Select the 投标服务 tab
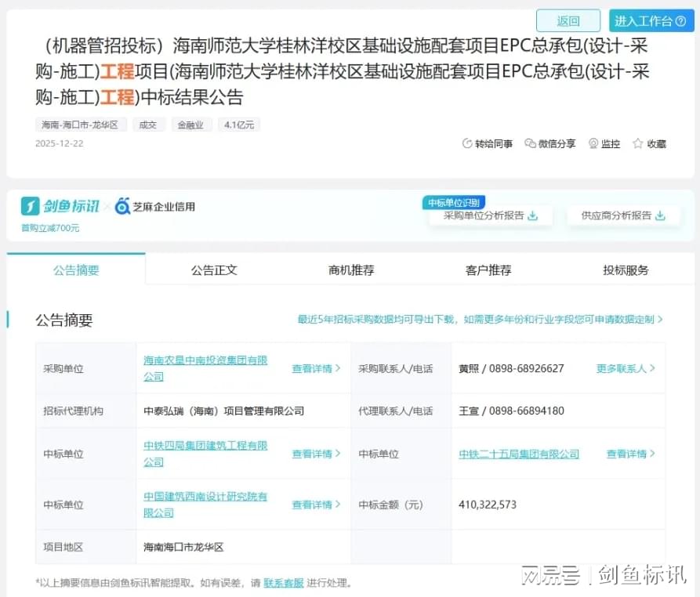 tap(626, 270)
